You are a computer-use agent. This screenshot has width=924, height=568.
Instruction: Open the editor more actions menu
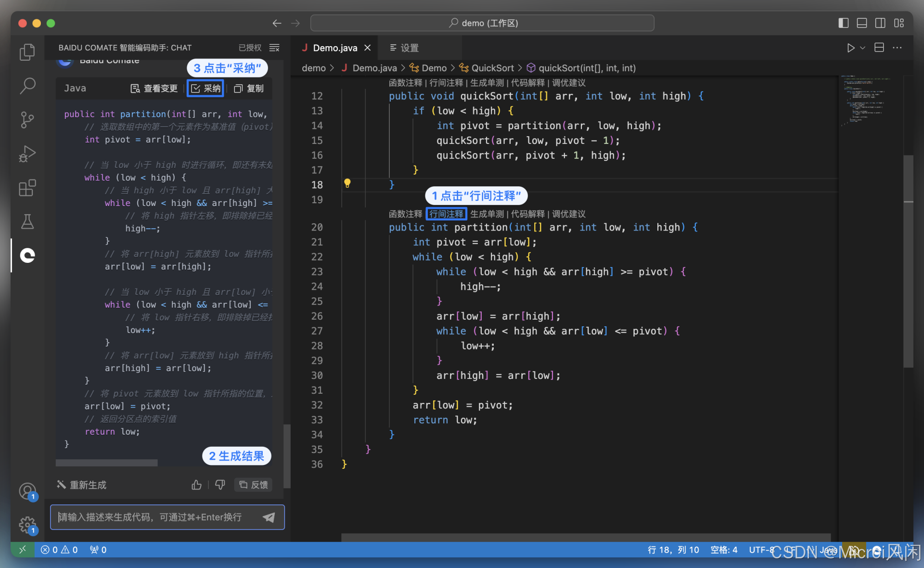(897, 48)
